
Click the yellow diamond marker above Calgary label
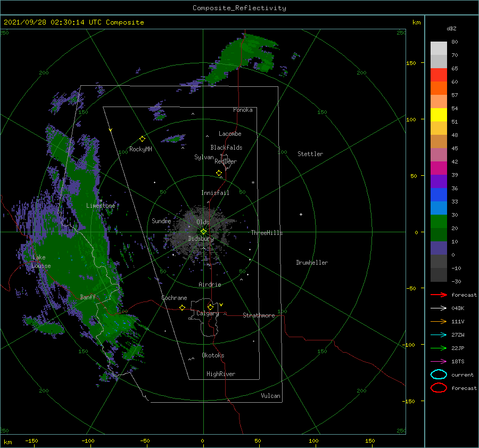210,307
